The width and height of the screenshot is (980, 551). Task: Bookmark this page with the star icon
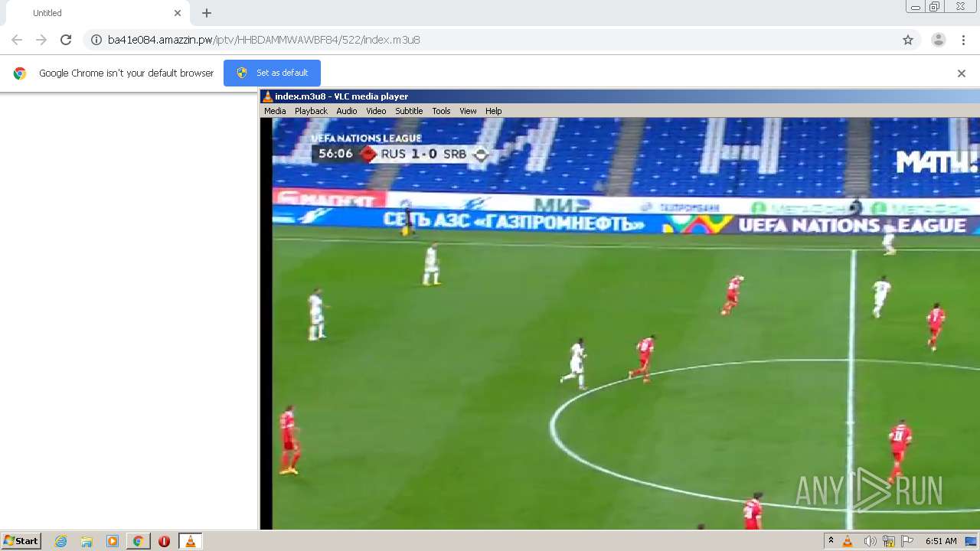click(908, 40)
